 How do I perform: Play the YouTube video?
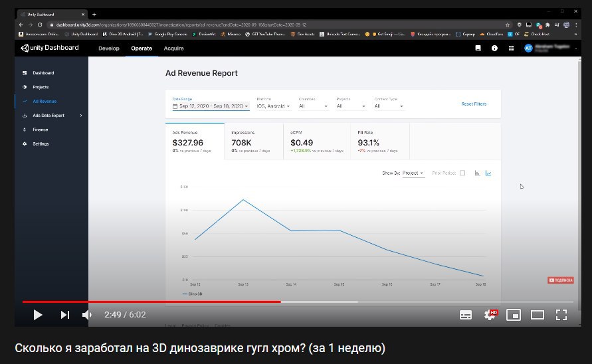[x=38, y=315]
